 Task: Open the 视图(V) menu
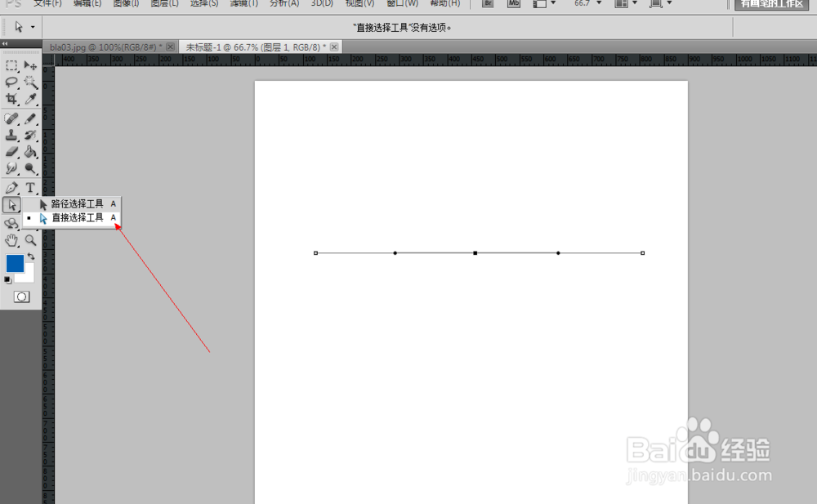tap(359, 3)
